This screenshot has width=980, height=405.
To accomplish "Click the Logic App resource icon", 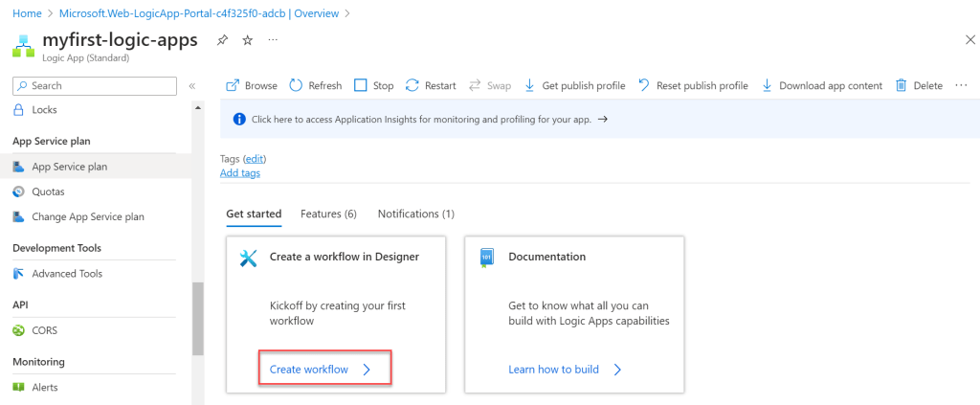I will point(23,46).
